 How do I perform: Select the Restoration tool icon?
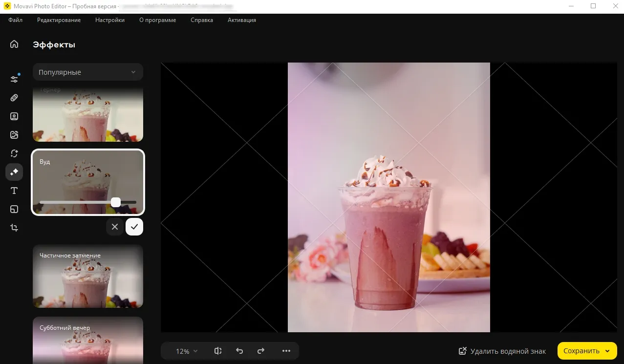[x=14, y=153]
